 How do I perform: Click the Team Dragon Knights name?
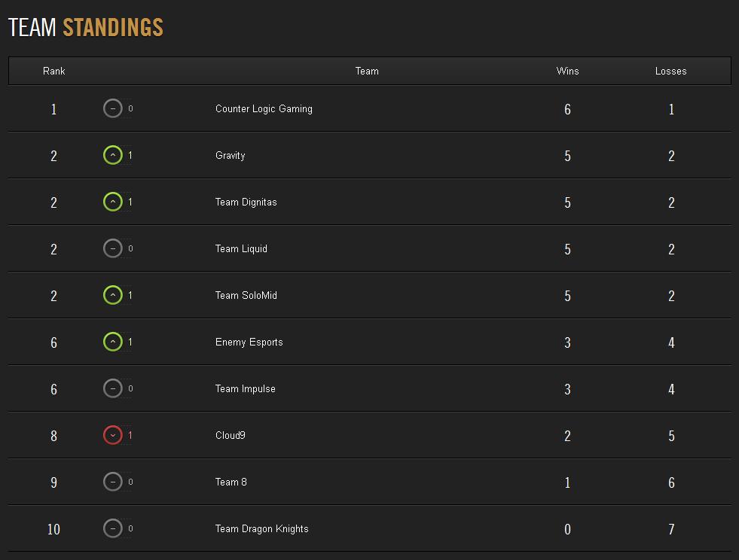point(262,528)
